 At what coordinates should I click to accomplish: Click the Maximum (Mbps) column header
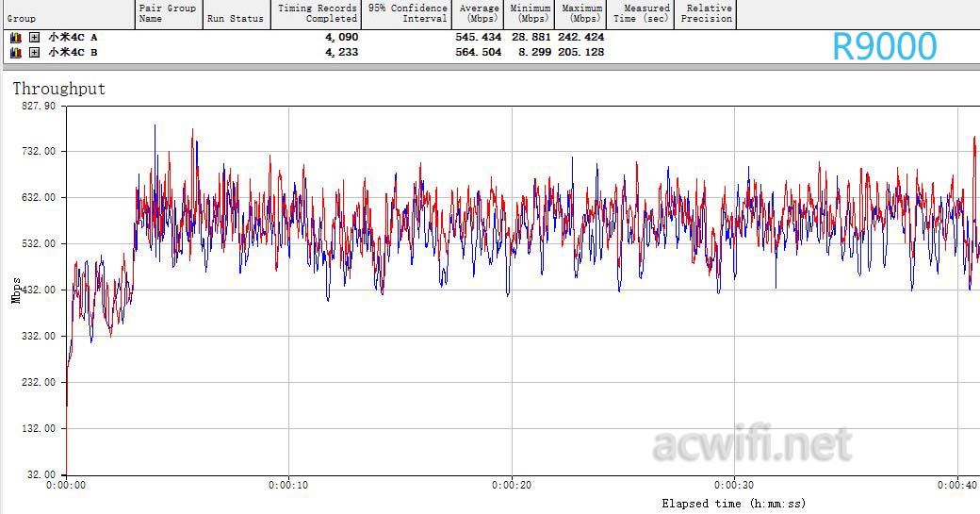tap(580, 13)
